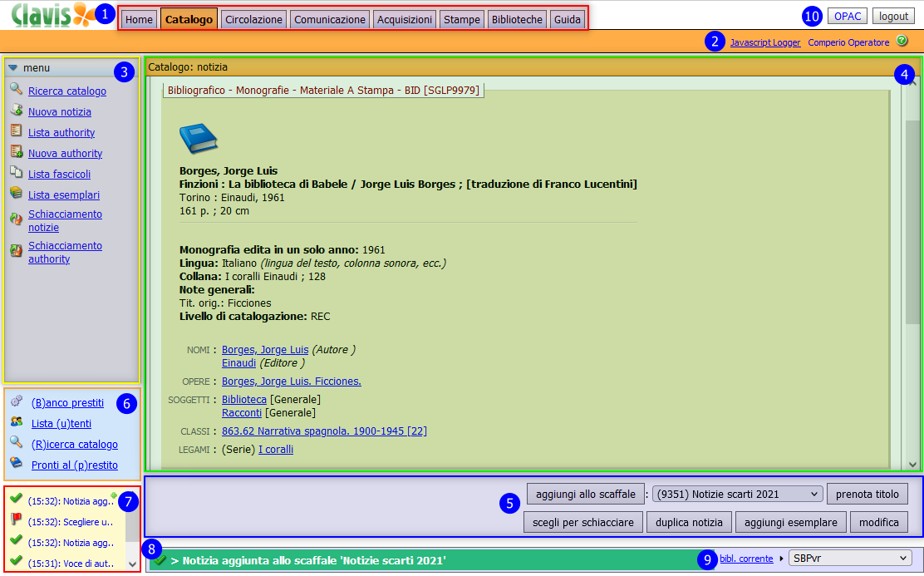Collapse the menu panel with its arrow
Viewport: 924px width, 576px height.
click(11, 67)
